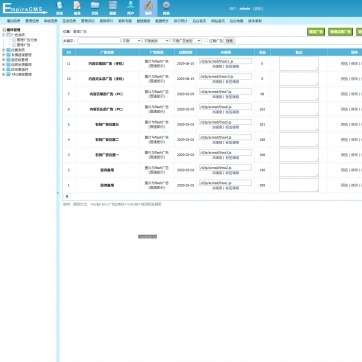Image resolution: width=362 pixels, height=362 pixels.
Task: Open 审核信息 in the shortcut bar
Action: (x=51, y=21)
